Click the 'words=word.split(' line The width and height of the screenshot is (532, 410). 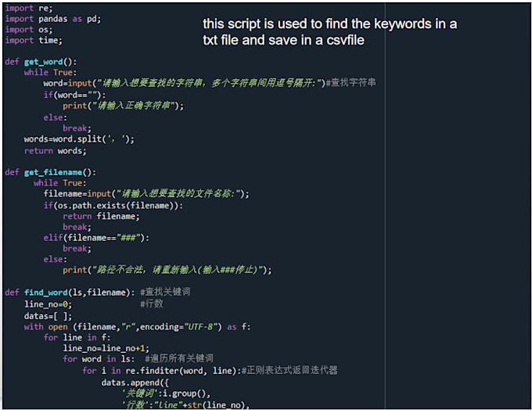click(79, 139)
